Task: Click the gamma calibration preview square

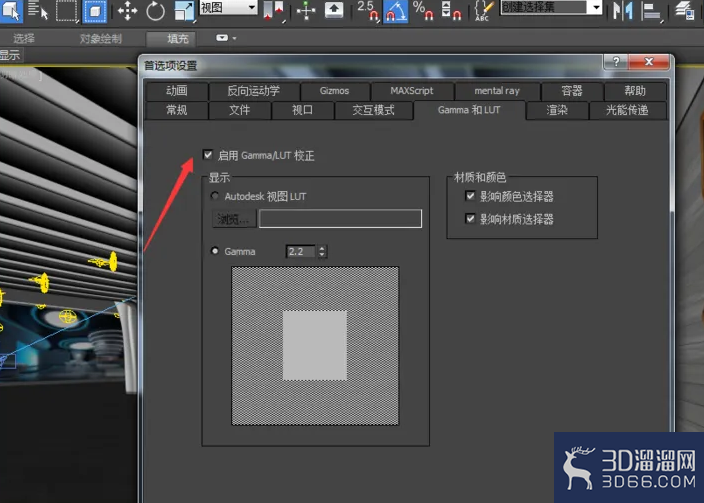Action: coord(315,345)
